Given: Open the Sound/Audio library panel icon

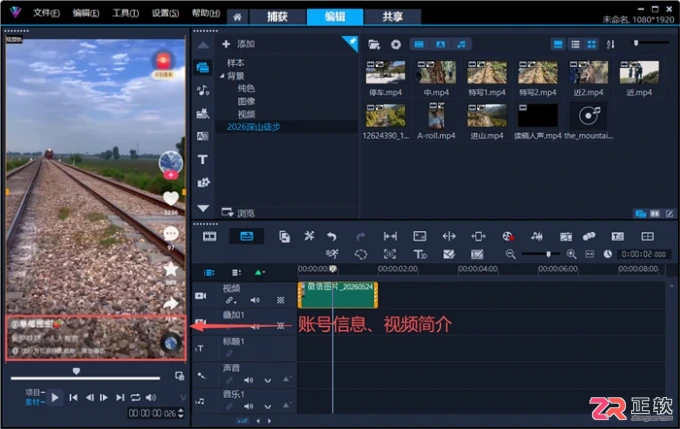Looking at the screenshot, I should [x=203, y=90].
